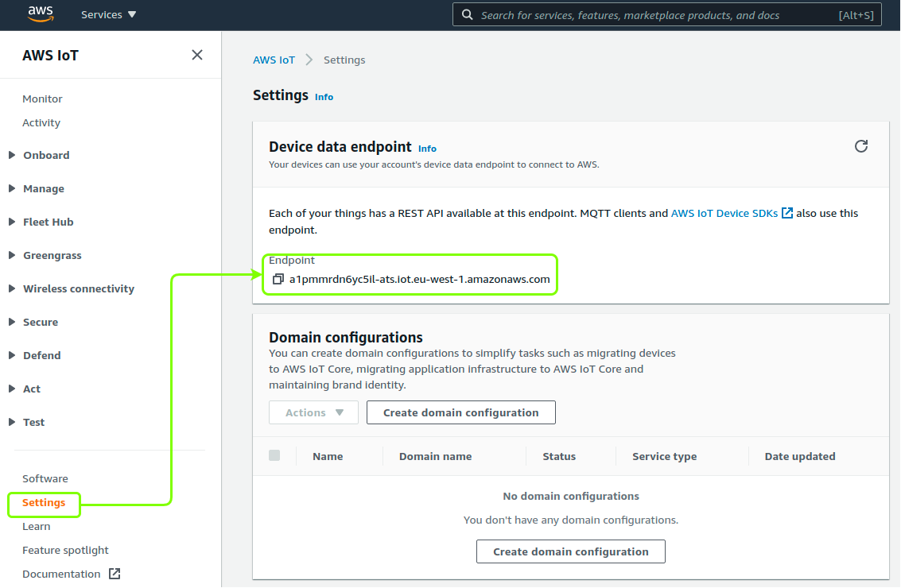Sort by the Status column header
This screenshot has height=588, width=901.
pos(559,457)
